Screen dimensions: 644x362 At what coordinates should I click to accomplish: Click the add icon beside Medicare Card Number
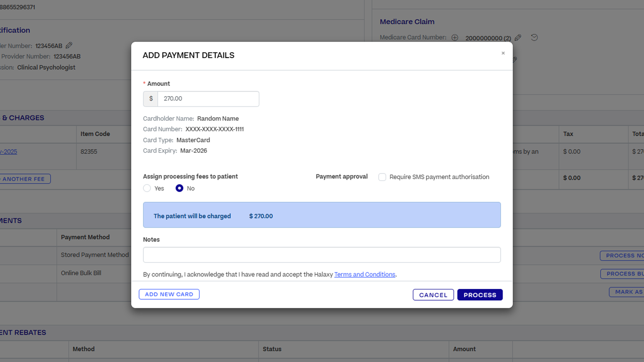tap(455, 38)
